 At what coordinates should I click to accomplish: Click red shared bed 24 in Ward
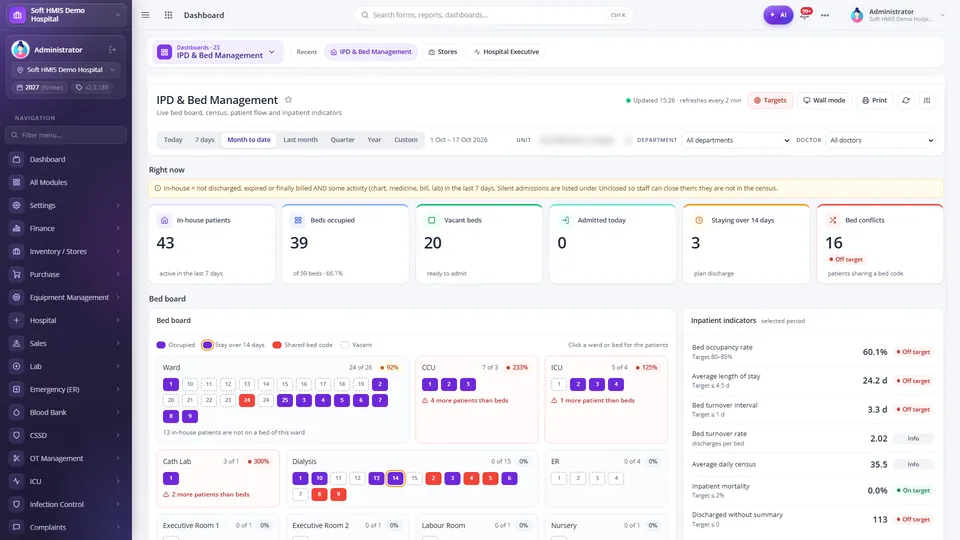[x=247, y=400]
